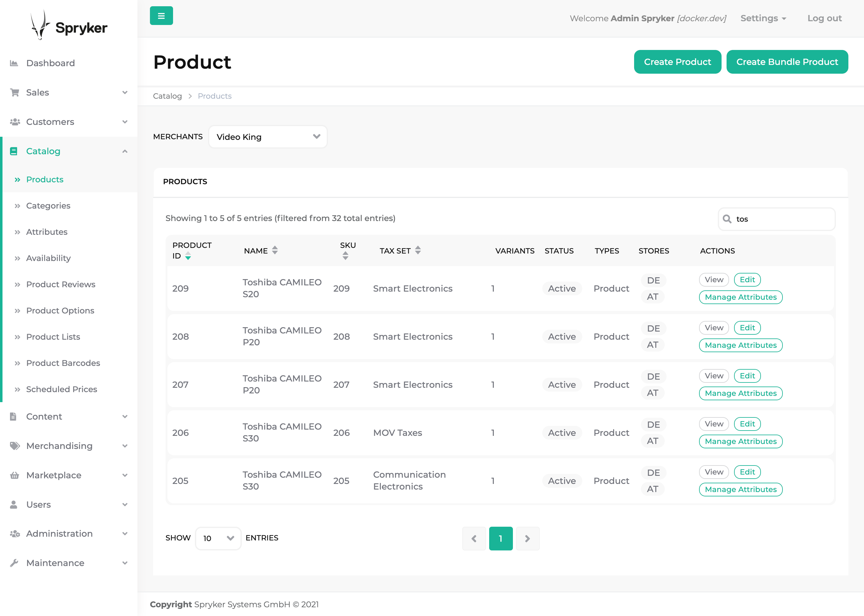Click the Active status badge for product 207
864x616 pixels.
(562, 385)
